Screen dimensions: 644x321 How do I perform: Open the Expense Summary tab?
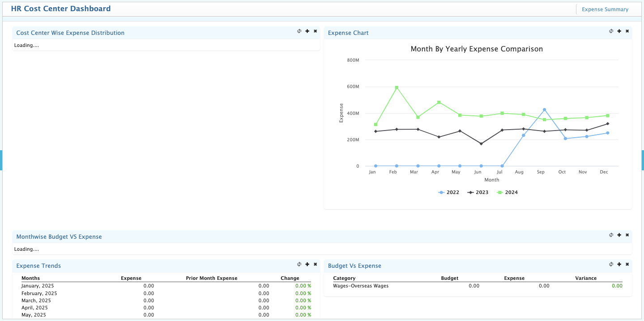[x=605, y=9]
